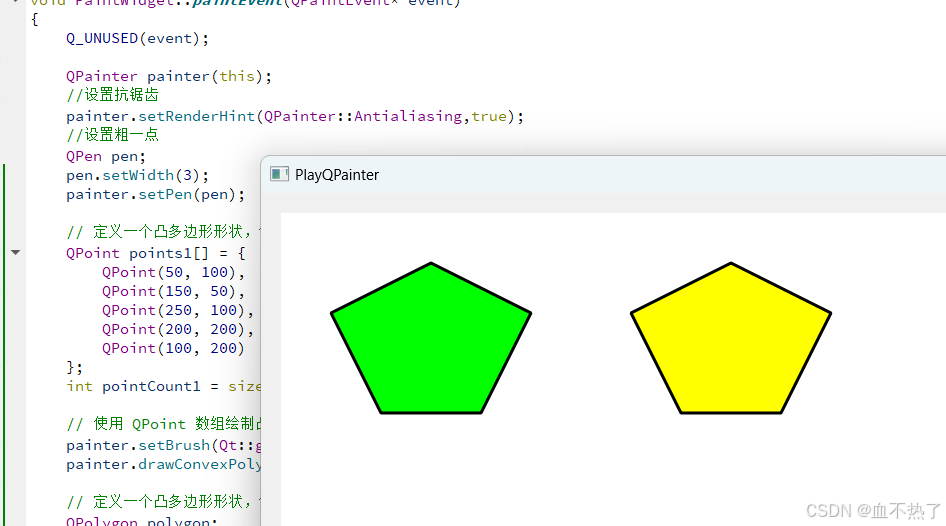Click the QPen pen; line
946x526 pixels.
point(106,157)
